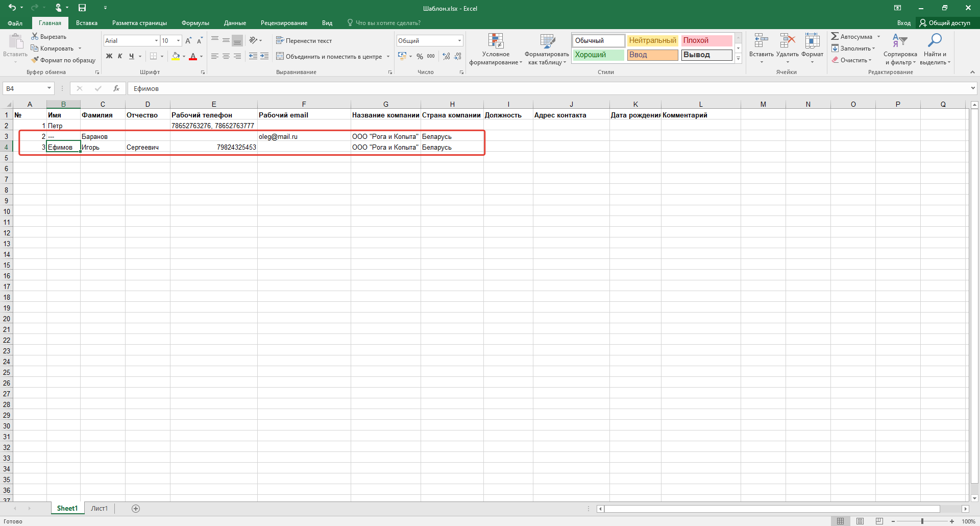Open fill color dropdown arrow
Screen dimensions: 980x526
pyautogui.click(x=183, y=56)
